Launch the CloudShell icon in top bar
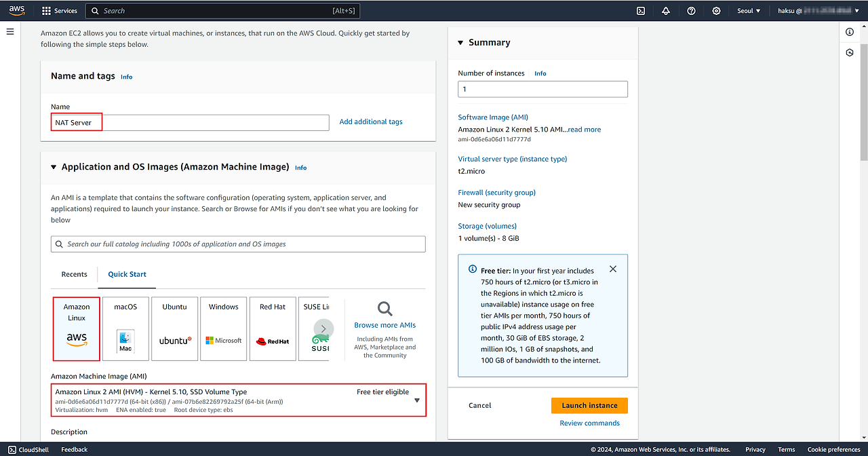Viewport: 868px width, 456px height. (x=641, y=11)
